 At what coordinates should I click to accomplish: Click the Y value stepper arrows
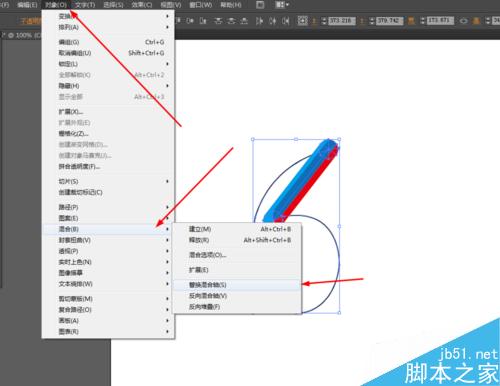point(372,21)
